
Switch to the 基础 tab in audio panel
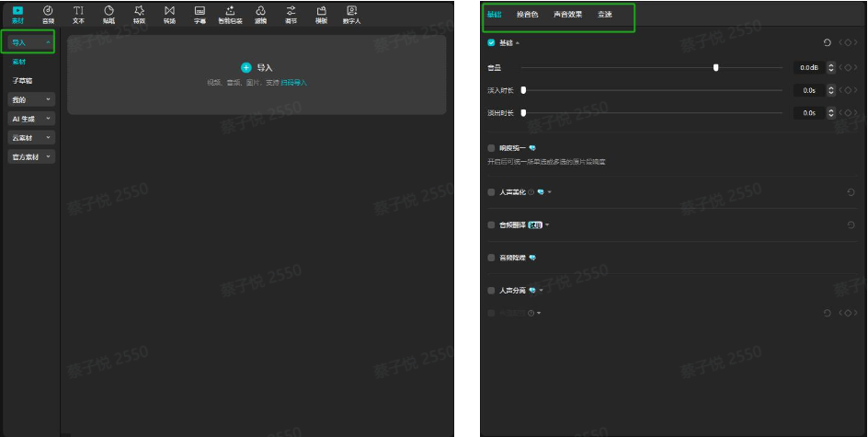(x=494, y=15)
